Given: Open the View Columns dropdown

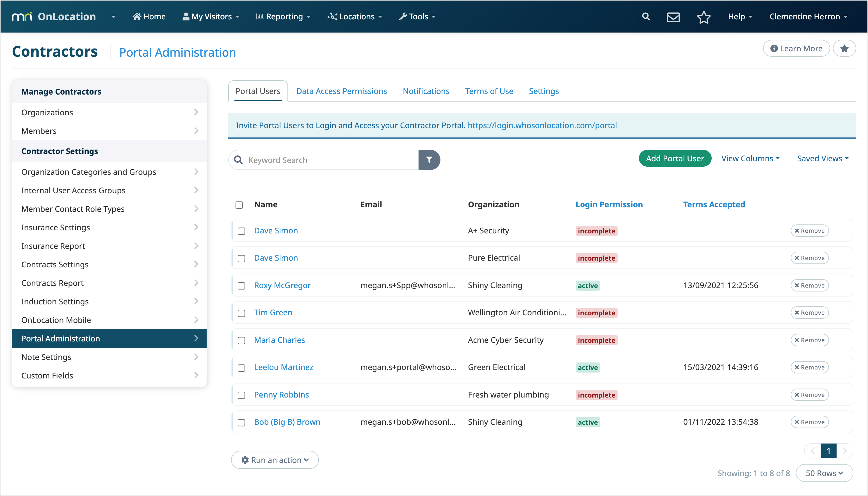Looking at the screenshot, I should click(750, 159).
